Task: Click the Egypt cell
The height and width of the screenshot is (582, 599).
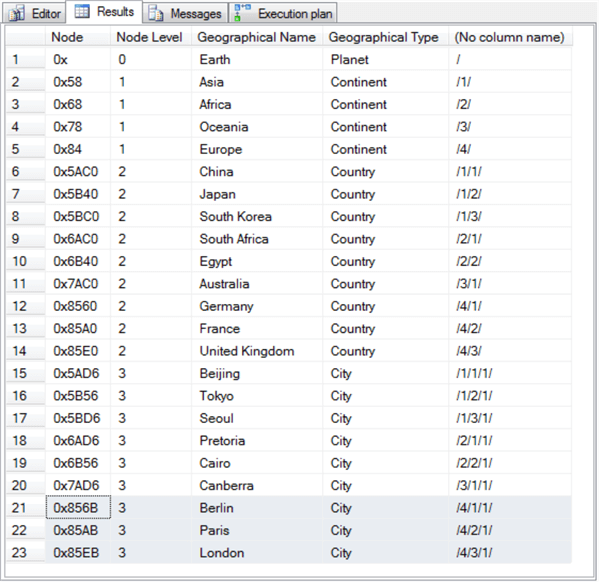Action: coord(257,261)
